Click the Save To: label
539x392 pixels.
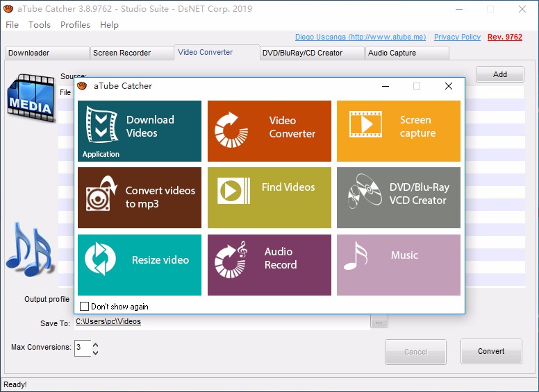55,323
